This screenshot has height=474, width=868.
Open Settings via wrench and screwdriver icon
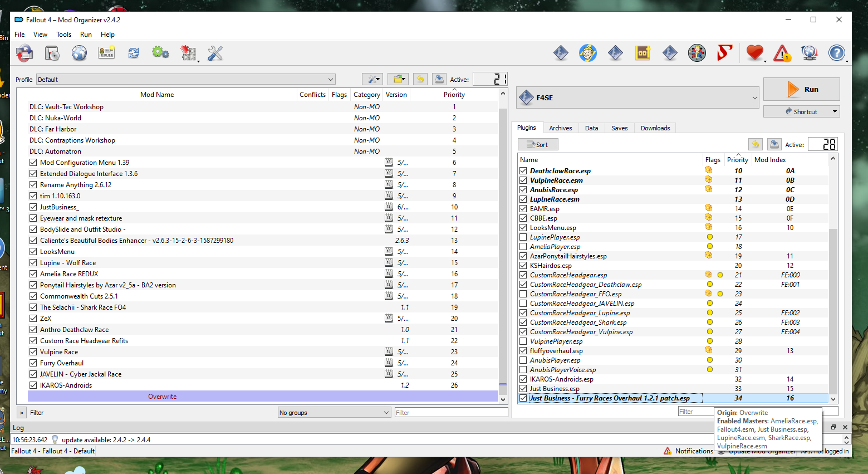pyautogui.click(x=215, y=53)
